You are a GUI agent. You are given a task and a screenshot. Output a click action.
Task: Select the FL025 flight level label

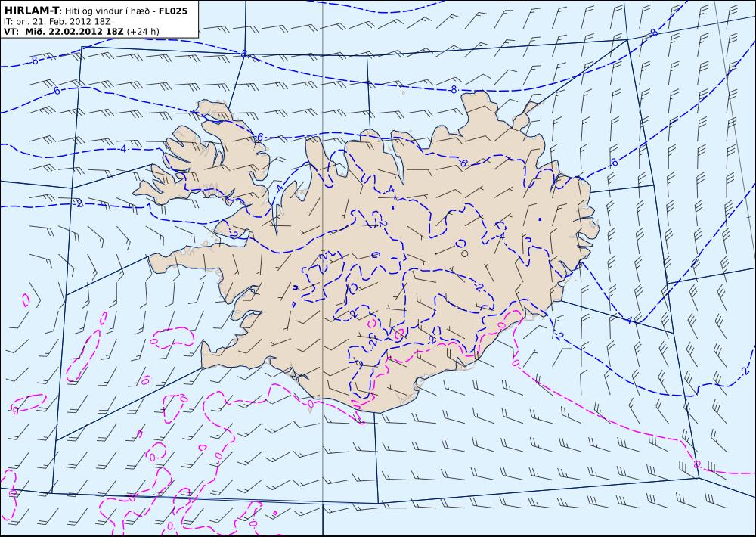[173, 11]
